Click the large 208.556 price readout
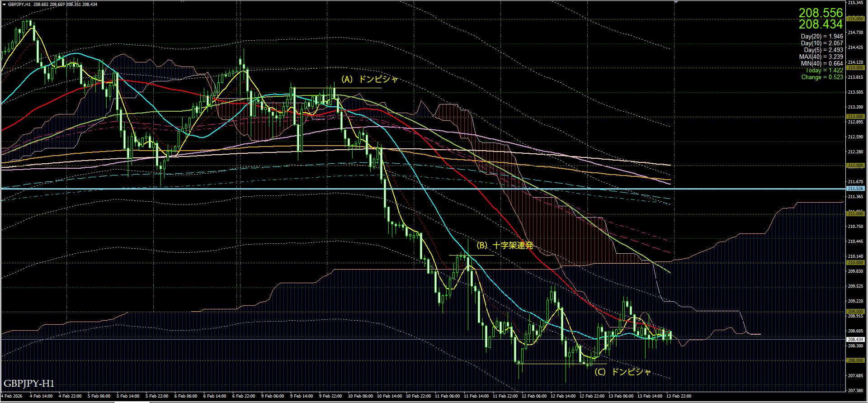The image size is (868, 403). click(x=821, y=13)
